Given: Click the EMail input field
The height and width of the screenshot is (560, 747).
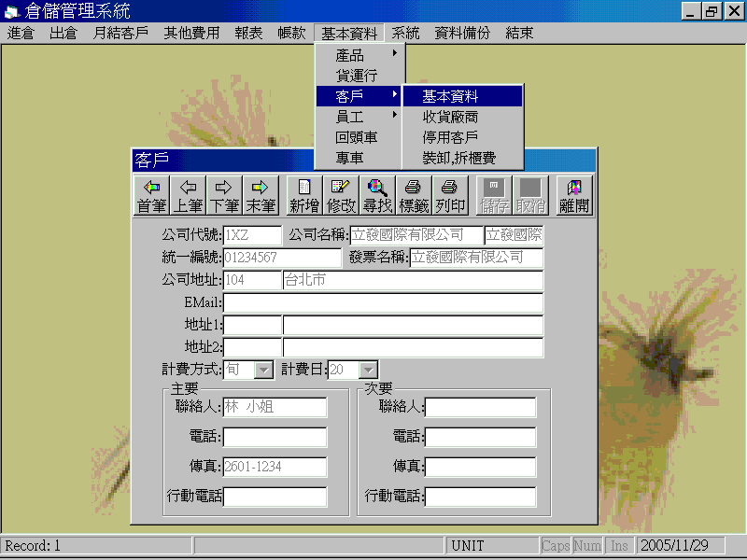Looking at the screenshot, I should (x=383, y=302).
